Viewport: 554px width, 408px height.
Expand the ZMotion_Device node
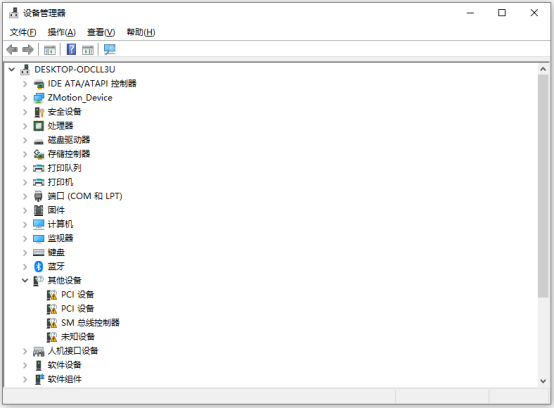25,98
